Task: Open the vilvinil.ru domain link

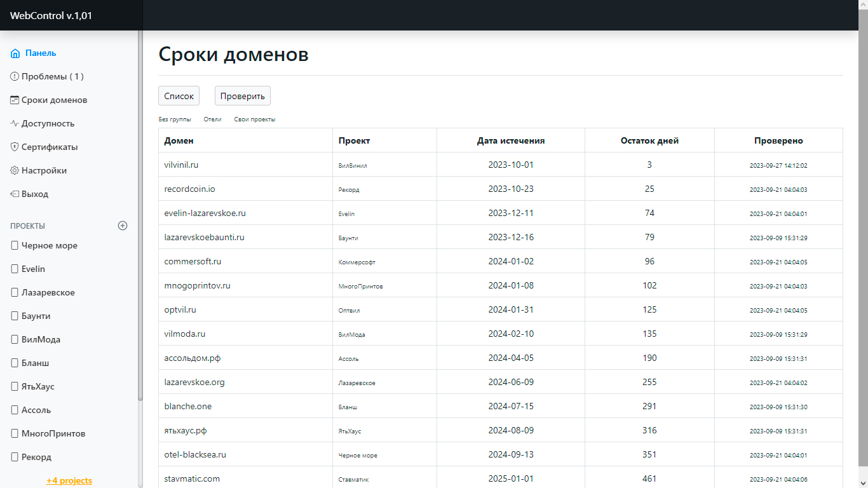Action: tap(181, 165)
